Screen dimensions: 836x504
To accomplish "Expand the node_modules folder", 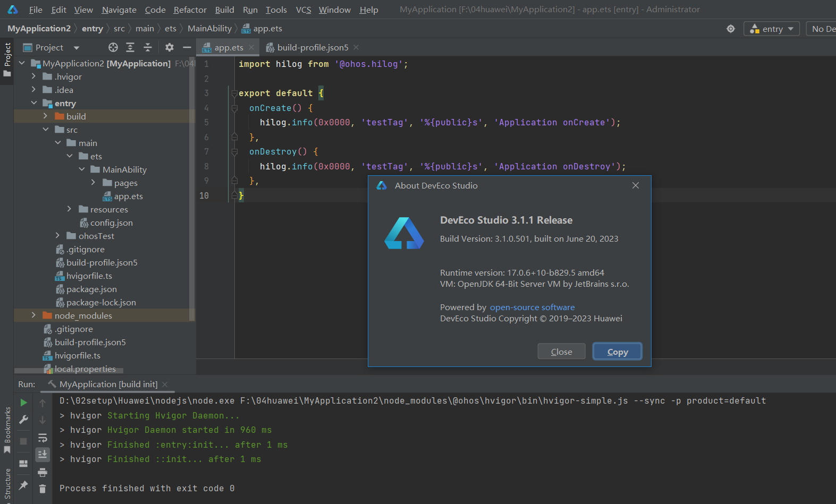I will click(x=33, y=315).
